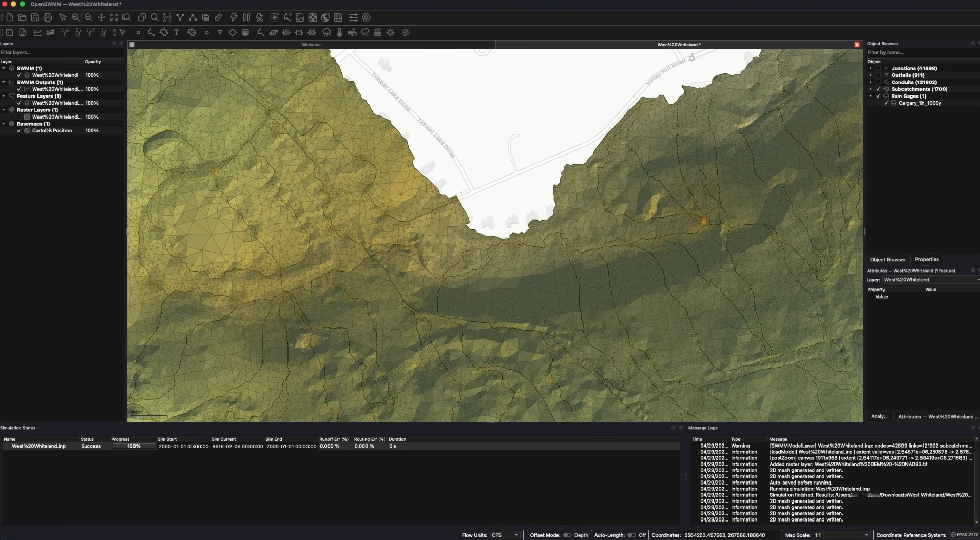Enable the Junctions visibility checkbox
980x540 pixels.
pyautogui.click(x=878, y=68)
